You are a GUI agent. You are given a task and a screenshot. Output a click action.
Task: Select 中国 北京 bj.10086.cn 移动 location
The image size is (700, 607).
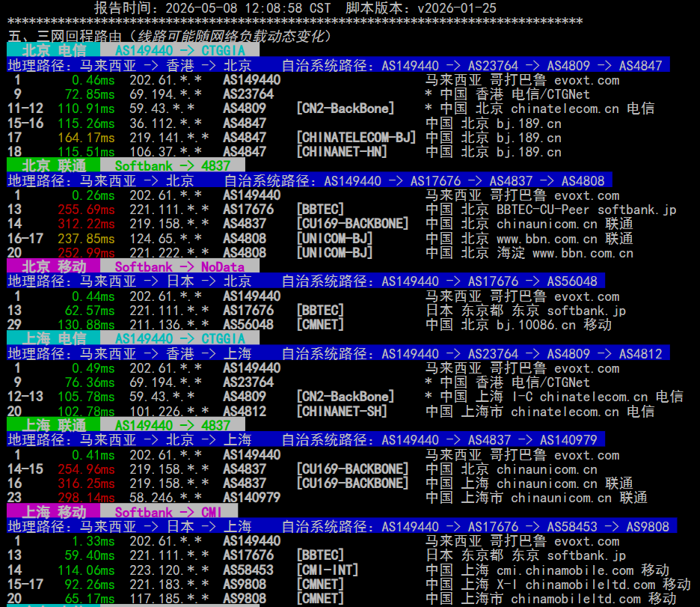coord(518,325)
